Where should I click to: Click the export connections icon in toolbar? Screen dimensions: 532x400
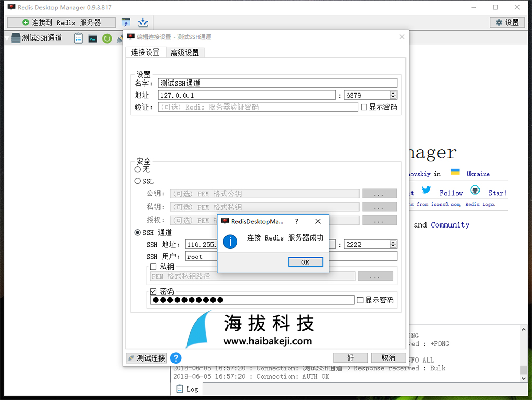tap(143, 22)
